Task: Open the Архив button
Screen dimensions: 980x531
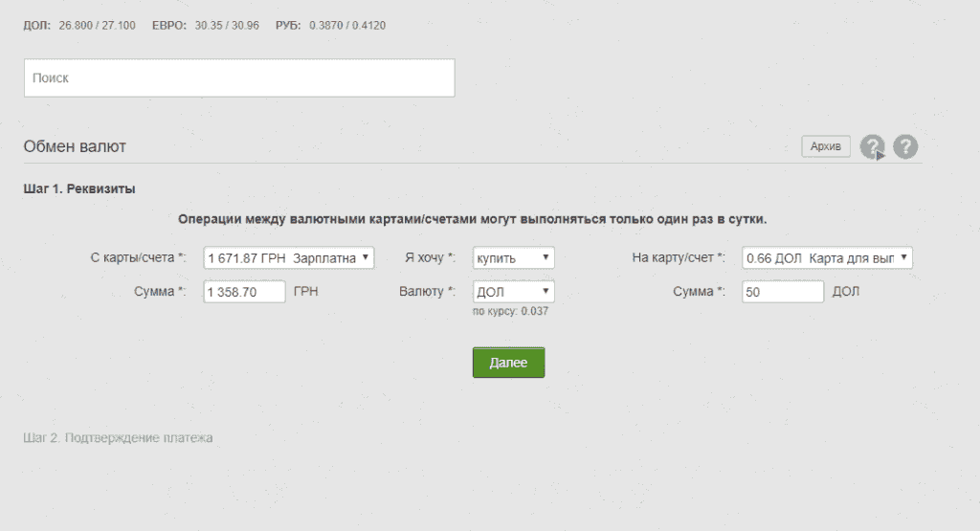Action: click(825, 146)
